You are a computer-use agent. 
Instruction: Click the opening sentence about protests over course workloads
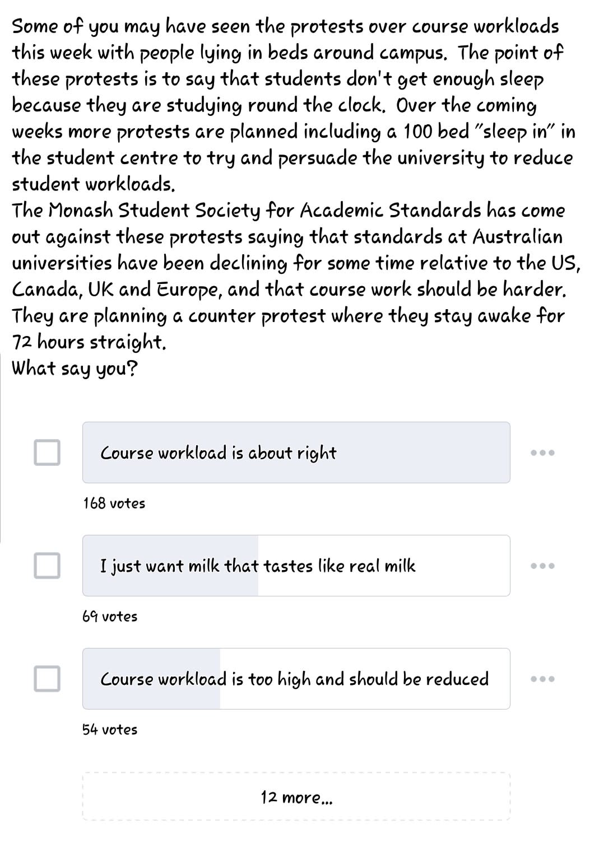pos(285,26)
